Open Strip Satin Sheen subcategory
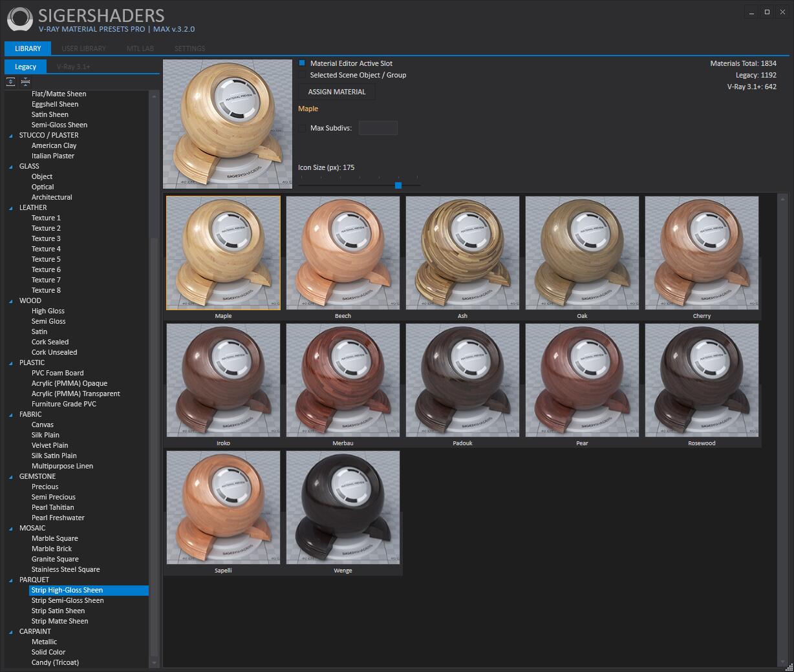The image size is (794, 672). pyautogui.click(x=58, y=611)
